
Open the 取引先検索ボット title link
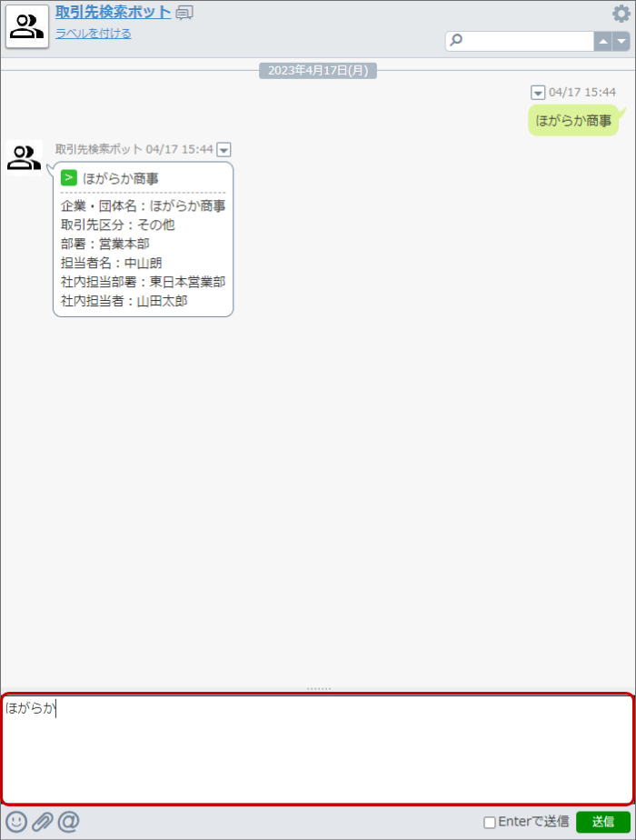click(113, 13)
